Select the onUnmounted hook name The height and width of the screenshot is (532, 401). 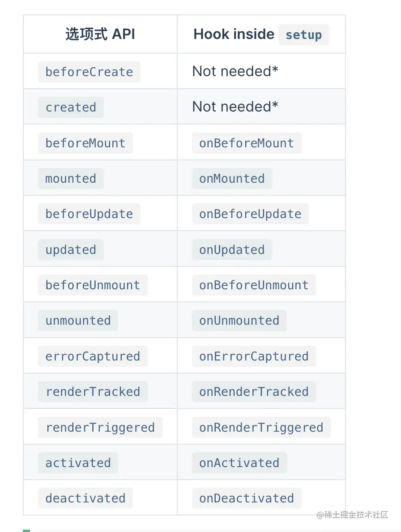point(239,321)
